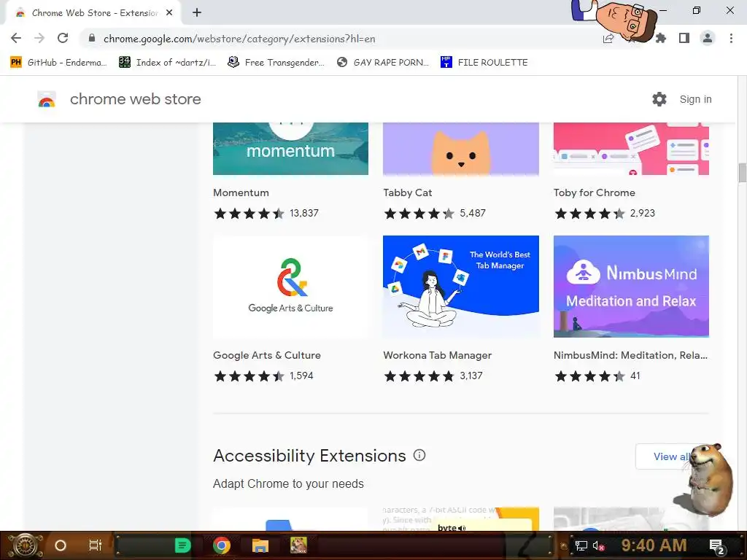Click the Tabby Cat extension name
Image resolution: width=747 pixels, height=560 pixels.
tap(407, 192)
